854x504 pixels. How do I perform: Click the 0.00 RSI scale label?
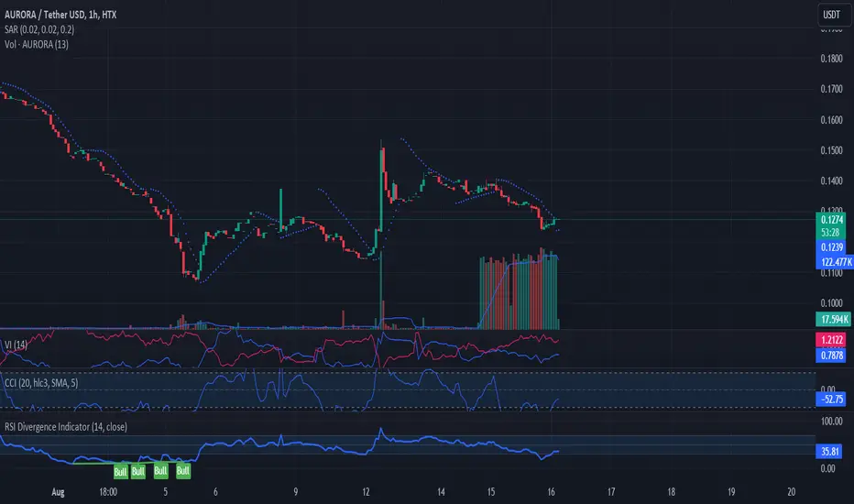pos(827,468)
